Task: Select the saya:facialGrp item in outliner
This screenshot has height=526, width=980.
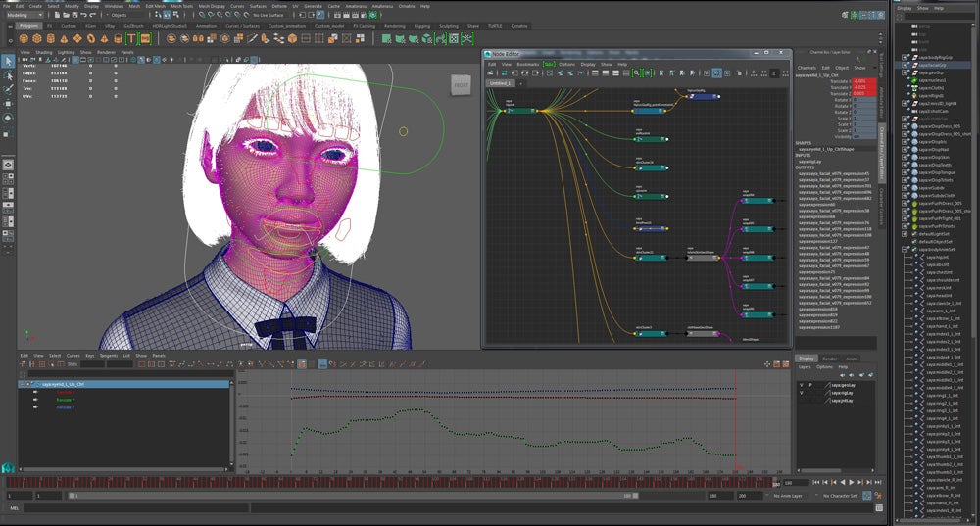Action: pyautogui.click(x=934, y=64)
